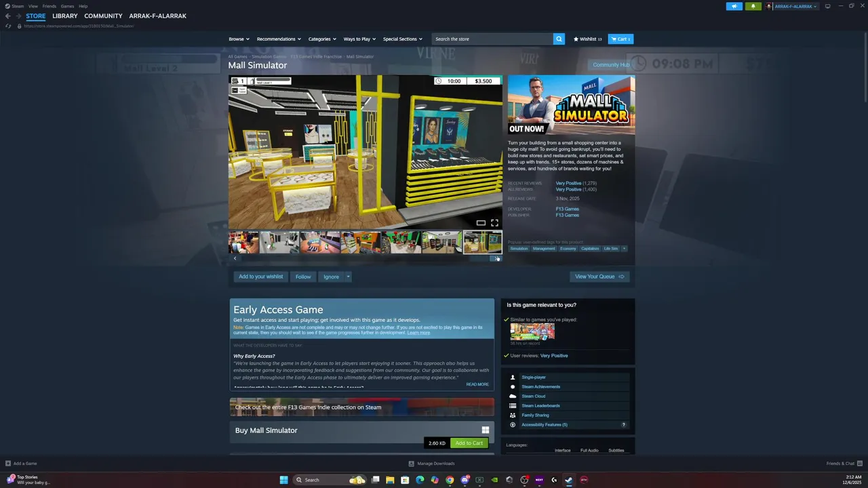Open Microsoft Edge from the taskbar

pyautogui.click(x=420, y=480)
